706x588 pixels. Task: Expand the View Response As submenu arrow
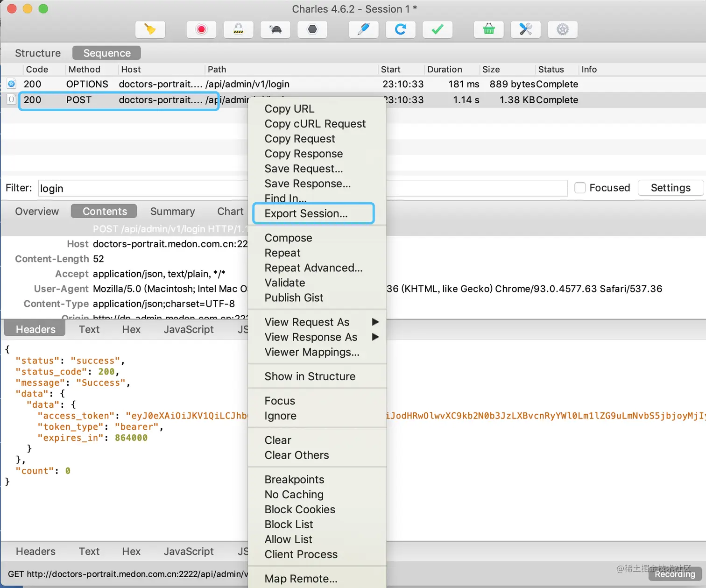coord(375,337)
